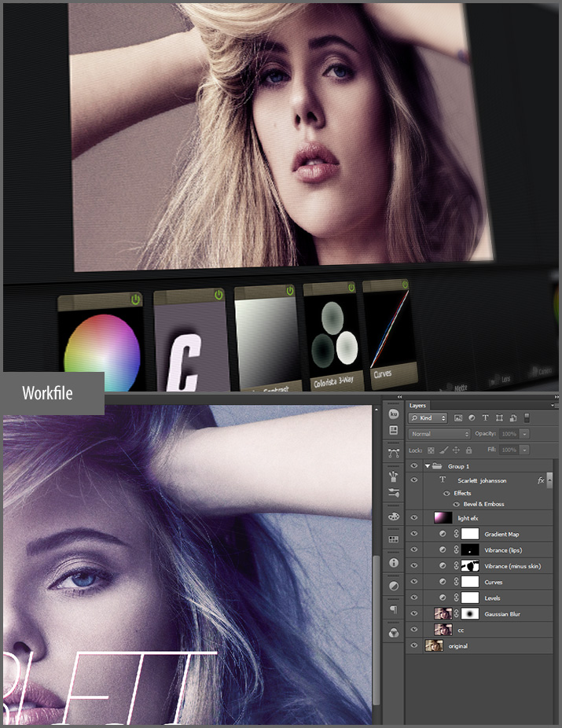The height and width of the screenshot is (728, 562).
Task: Open the Paths panel icon
Action: tap(394, 451)
